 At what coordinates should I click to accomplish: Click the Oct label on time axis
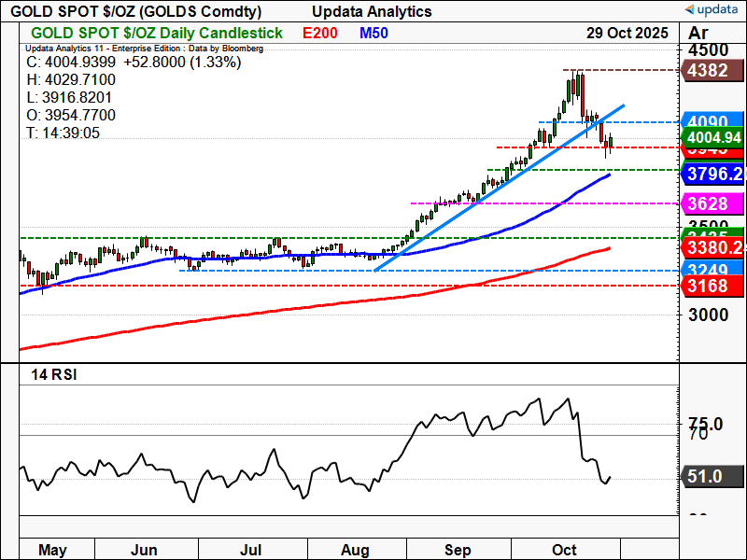pyautogui.click(x=565, y=548)
